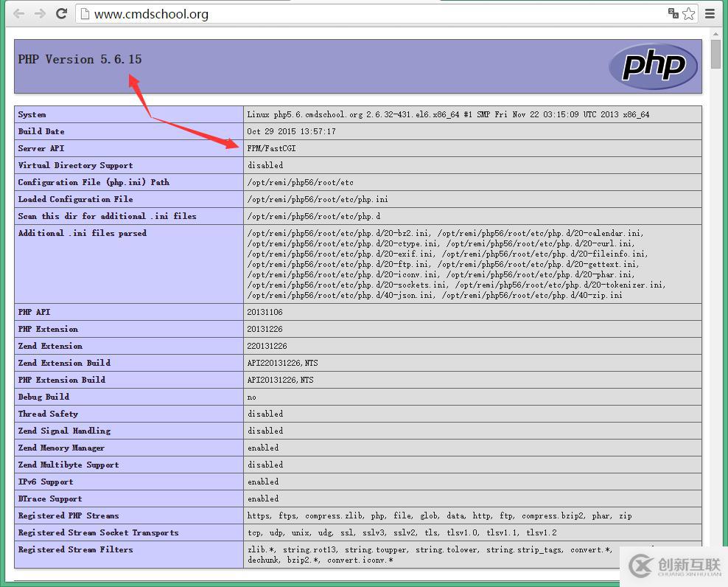Bookmark this page using the star icon
The image size is (728, 587).
click(688, 13)
